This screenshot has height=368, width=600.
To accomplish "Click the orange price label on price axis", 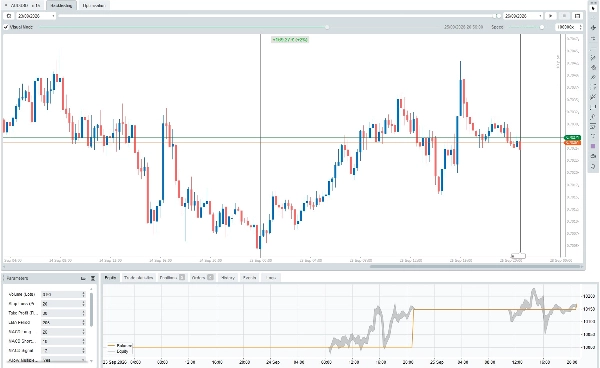I will pyautogui.click(x=572, y=143).
